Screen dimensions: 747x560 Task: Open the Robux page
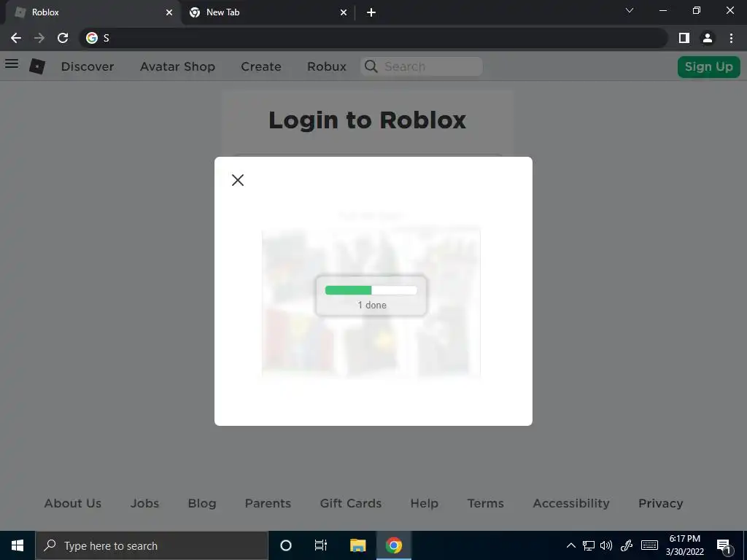[x=327, y=66]
